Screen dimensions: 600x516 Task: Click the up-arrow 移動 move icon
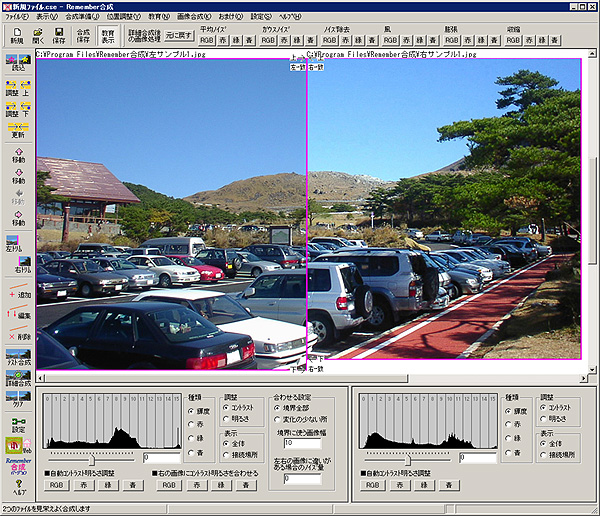click(x=18, y=155)
